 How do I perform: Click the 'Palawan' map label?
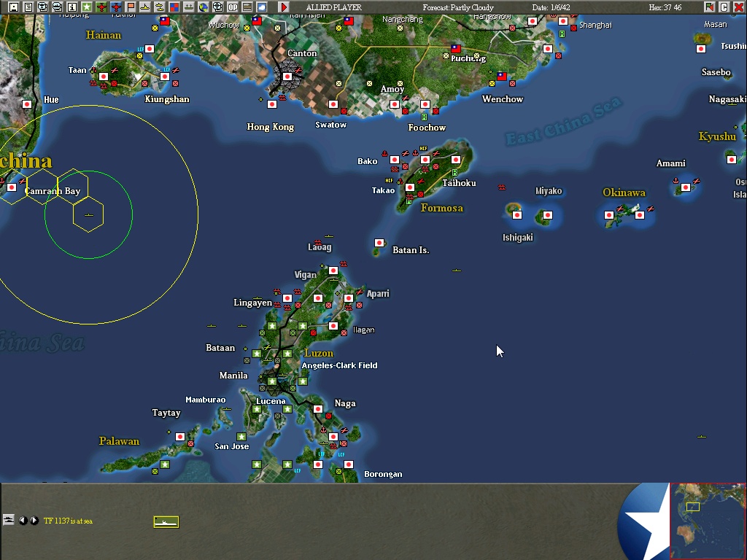tap(119, 441)
